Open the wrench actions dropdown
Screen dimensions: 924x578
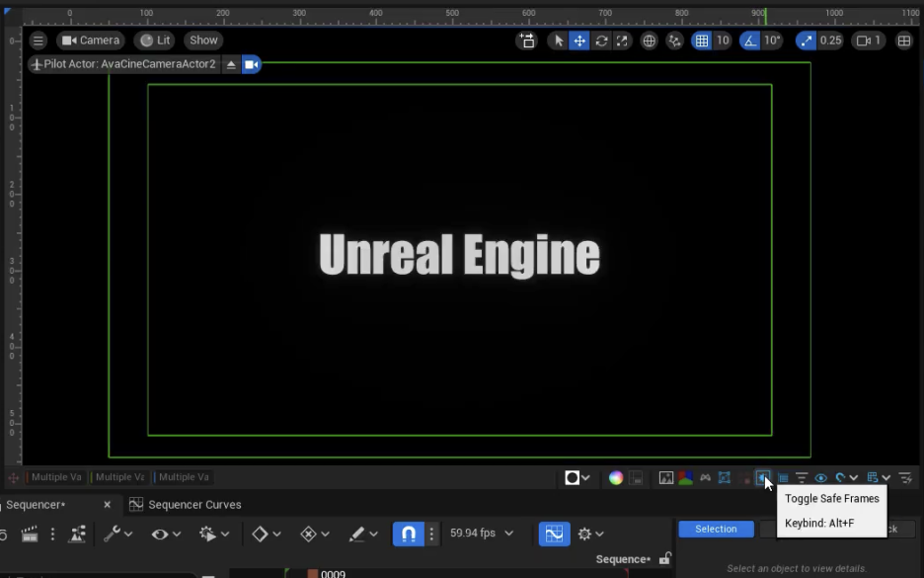[x=117, y=535]
